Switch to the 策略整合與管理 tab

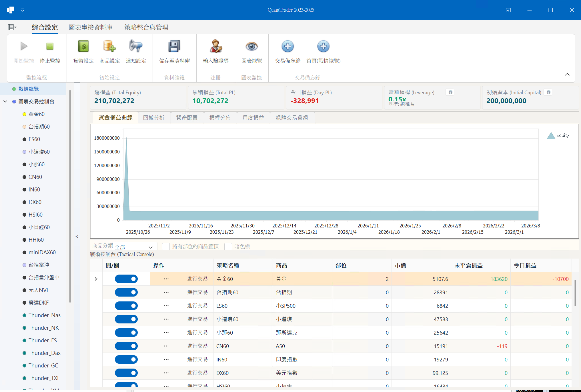click(x=146, y=27)
